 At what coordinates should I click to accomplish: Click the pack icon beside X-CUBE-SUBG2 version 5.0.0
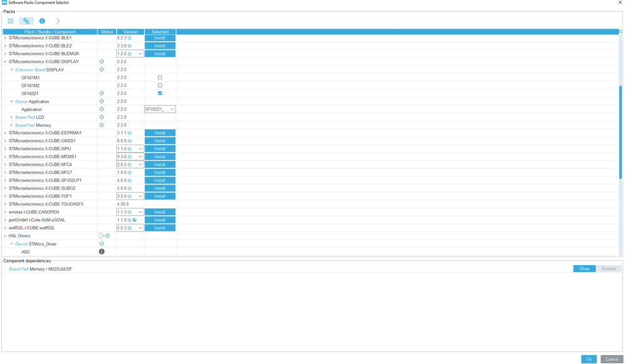(130, 189)
